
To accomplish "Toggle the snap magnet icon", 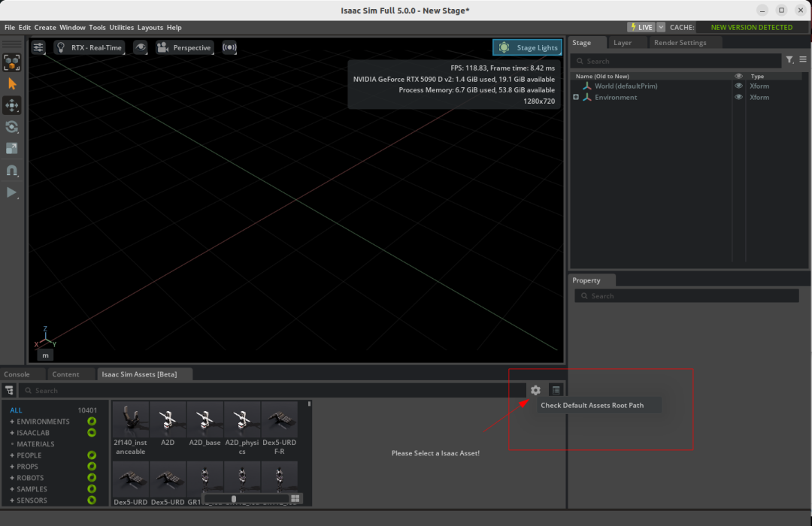I will [x=12, y=171].
